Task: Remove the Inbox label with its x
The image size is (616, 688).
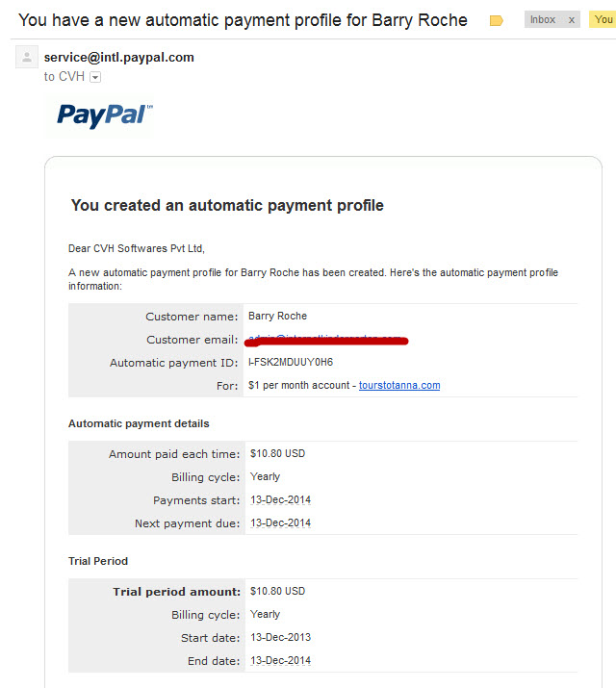Action: pos(572,20)
